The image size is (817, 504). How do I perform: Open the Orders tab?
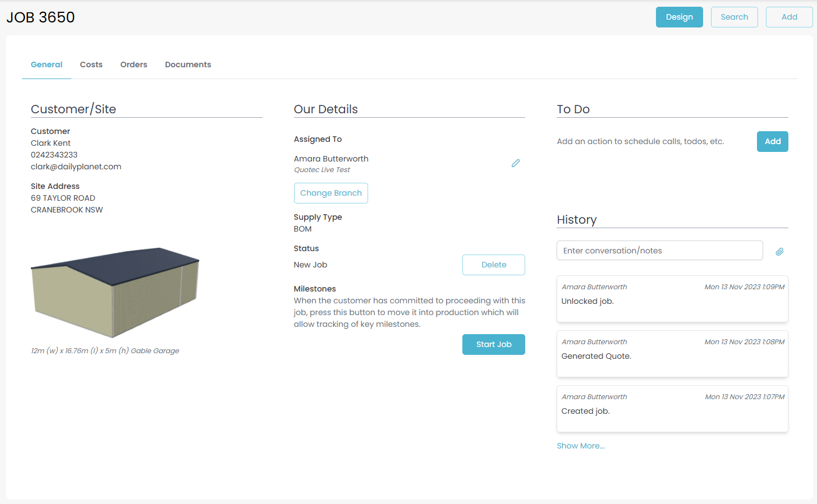(134, 64)
